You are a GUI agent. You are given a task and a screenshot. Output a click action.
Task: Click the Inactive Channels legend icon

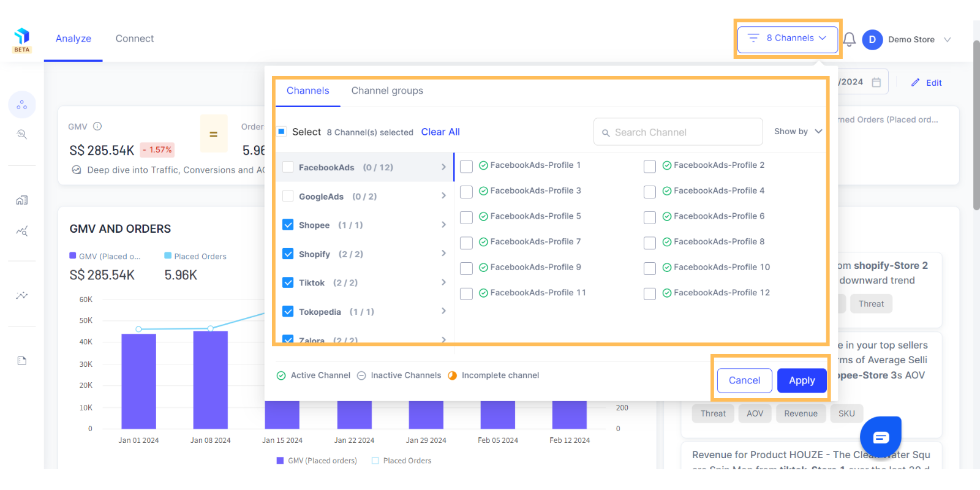(361, 375)
